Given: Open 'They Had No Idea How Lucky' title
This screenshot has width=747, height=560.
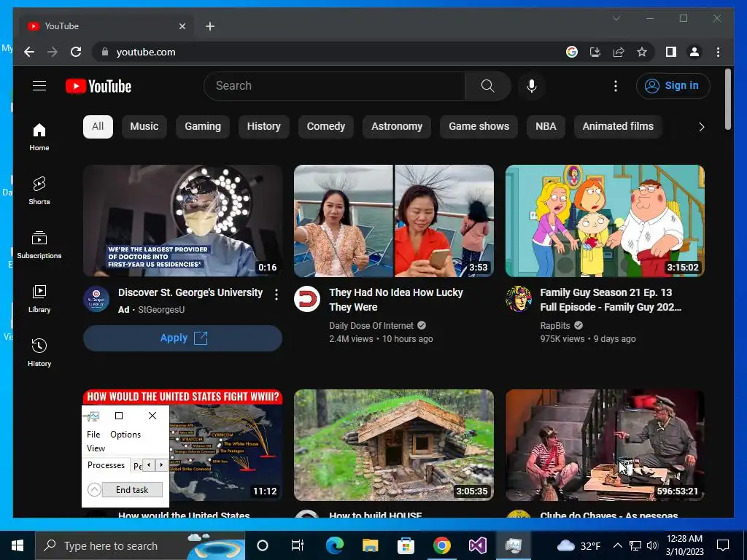Looking at the screenshot, I should [x=396, y=300].
